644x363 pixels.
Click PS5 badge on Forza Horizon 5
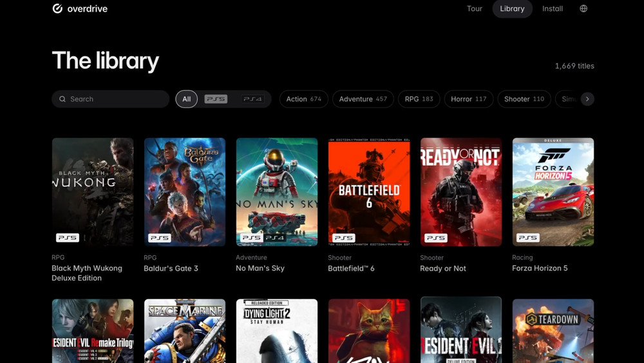(527, 238)
